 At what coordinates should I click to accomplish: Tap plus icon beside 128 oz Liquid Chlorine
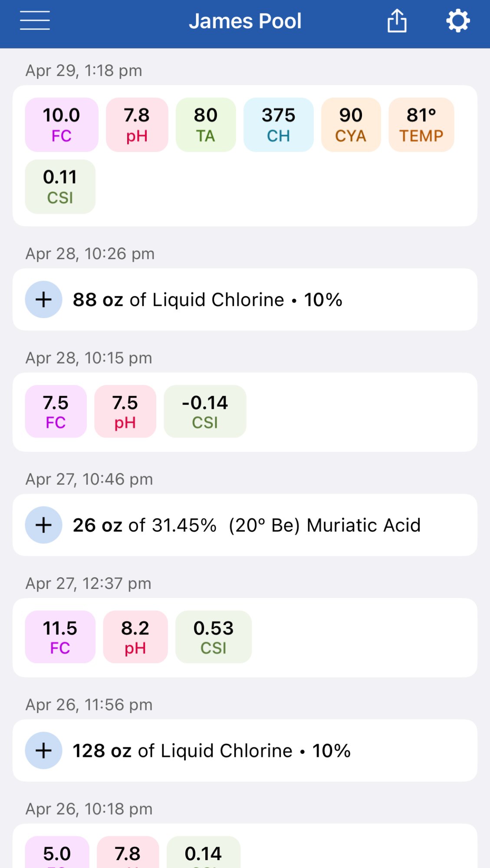[x=43, y=750]
